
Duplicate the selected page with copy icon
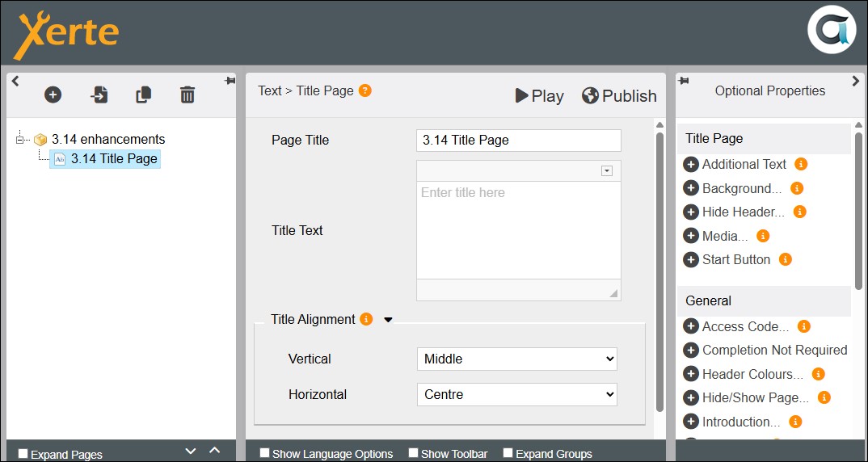pyautogui.click(x=143, y=94)
